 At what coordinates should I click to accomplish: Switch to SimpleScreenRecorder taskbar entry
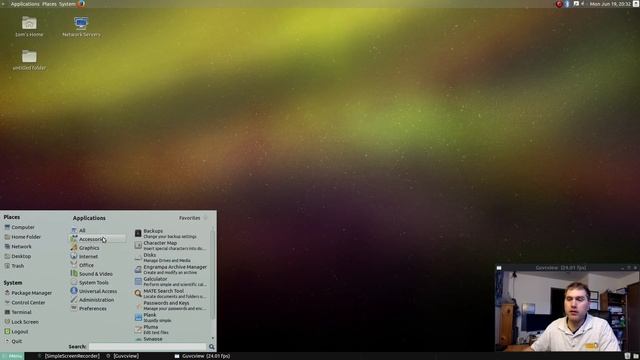(69, 356)
